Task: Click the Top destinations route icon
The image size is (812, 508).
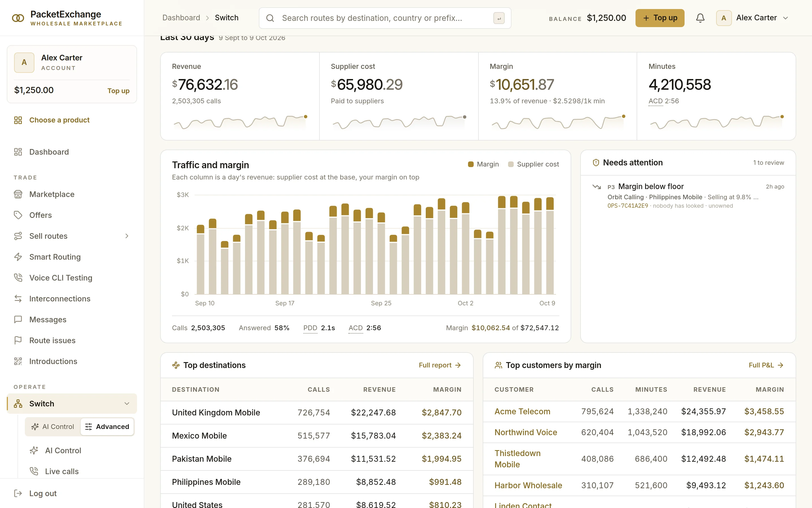Action: (x=176, y=365)
